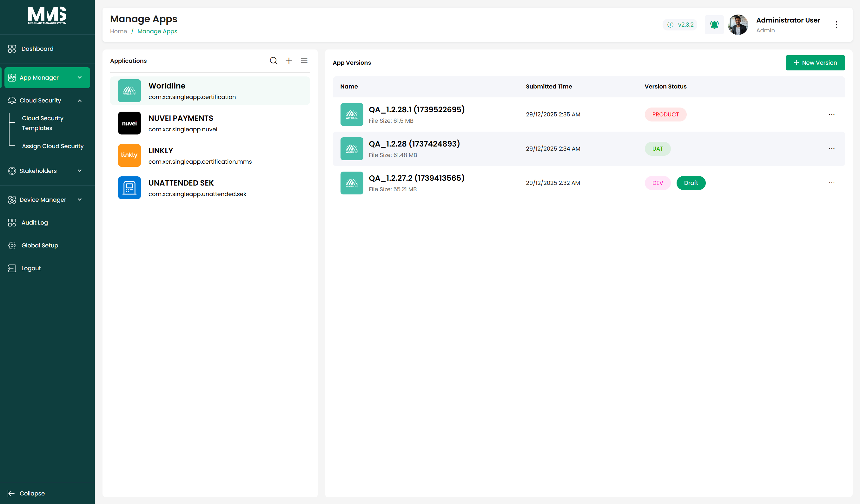Go to Home breadcrumb
The height and width of the screenshot is (504, 860).
pos(118,31)
